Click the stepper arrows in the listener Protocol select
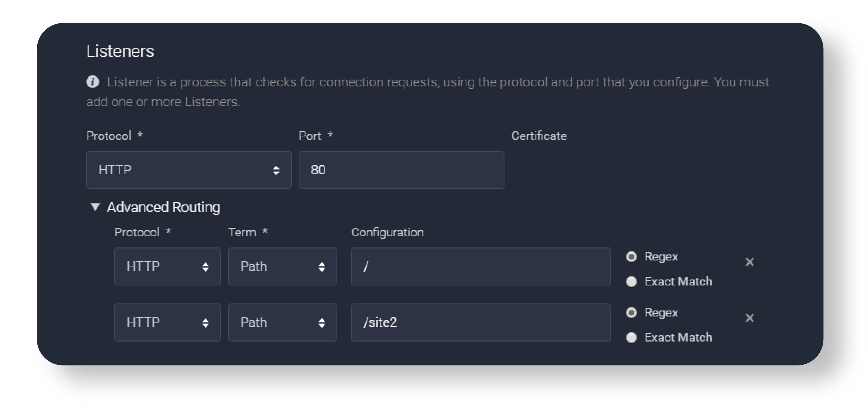This screenshot has width=868, height=406. point(276,170)
